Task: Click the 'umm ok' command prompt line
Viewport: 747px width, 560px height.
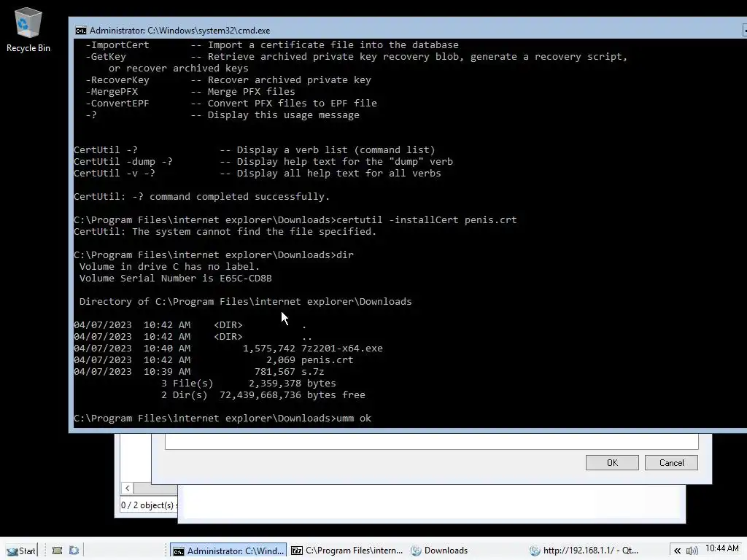Action: [222, 418]
